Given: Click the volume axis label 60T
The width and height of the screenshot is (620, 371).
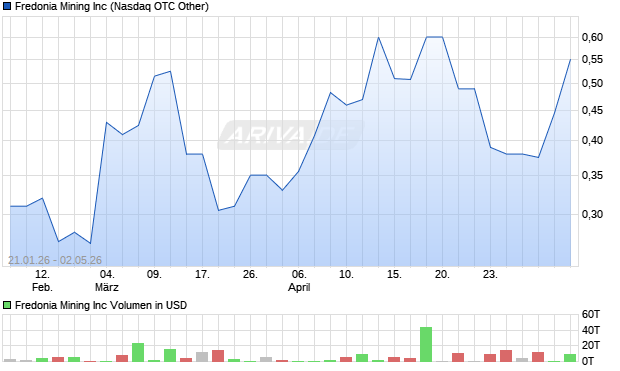Looking at the screenshot, I should pyautogui.click(x=591, y=314).
